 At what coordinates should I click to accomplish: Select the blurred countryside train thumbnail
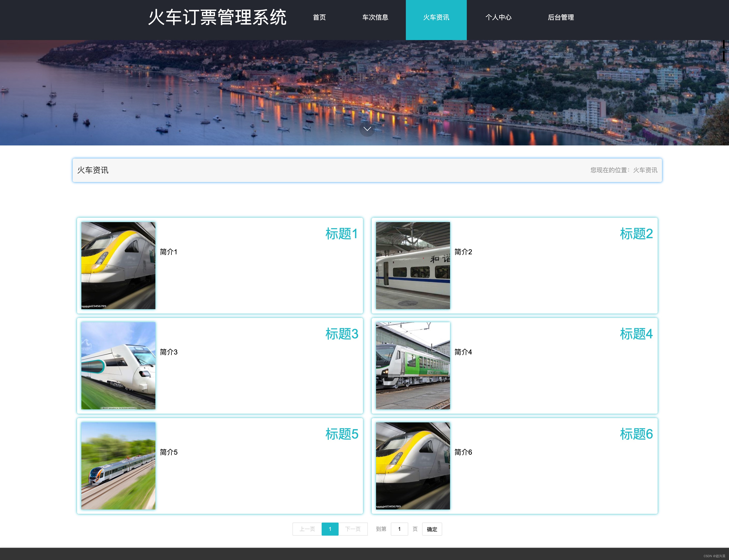click(118, 466)
